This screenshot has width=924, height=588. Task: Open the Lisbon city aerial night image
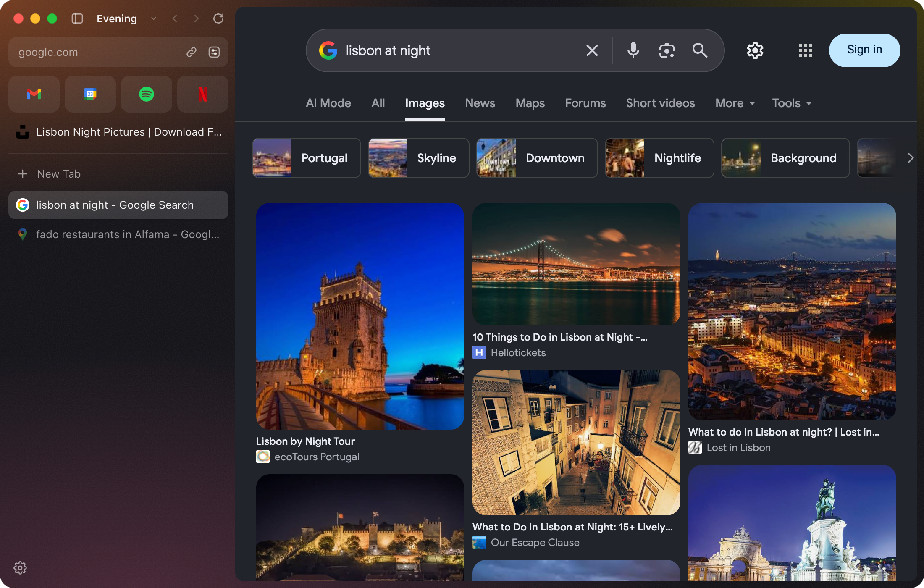(x=792, y=312)
